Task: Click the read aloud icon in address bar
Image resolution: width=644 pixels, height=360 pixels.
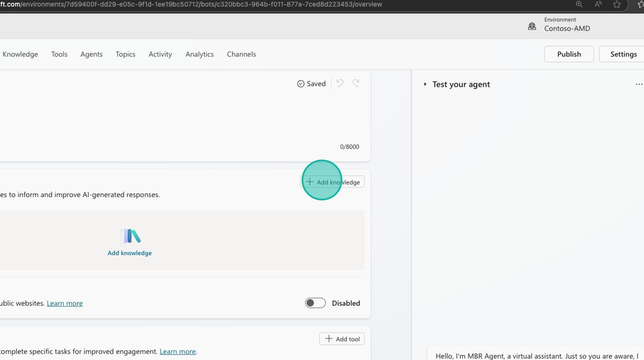Action: click(x=598, y=5)
